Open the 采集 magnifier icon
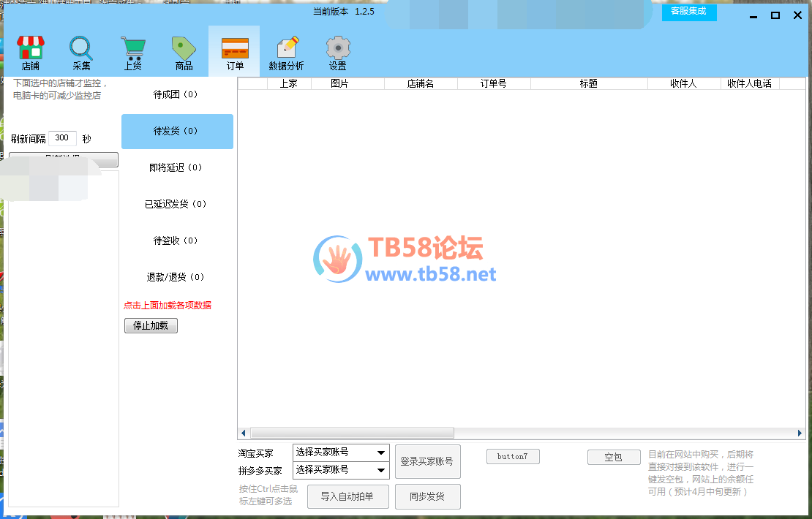The image size is (812, 519). [81, 52]
